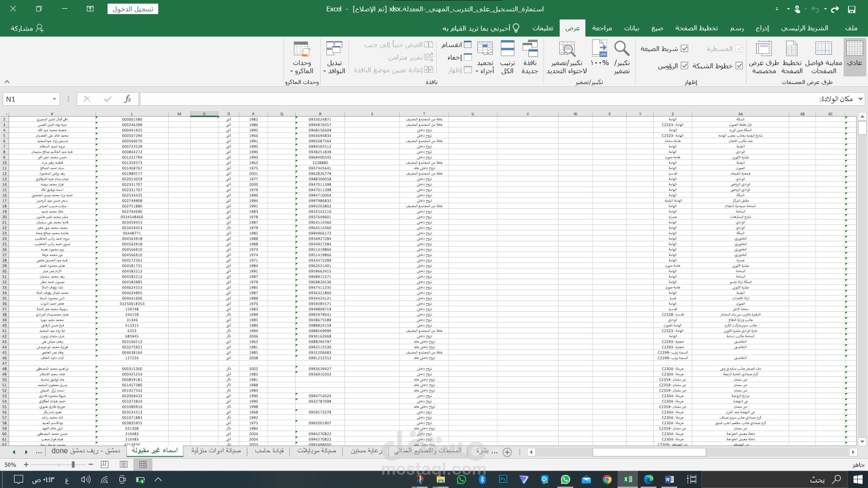The height and width of the screenshot is (488, 868).
Task: Toggle the Headings checkbox
Action: click(x=685, y=66)
